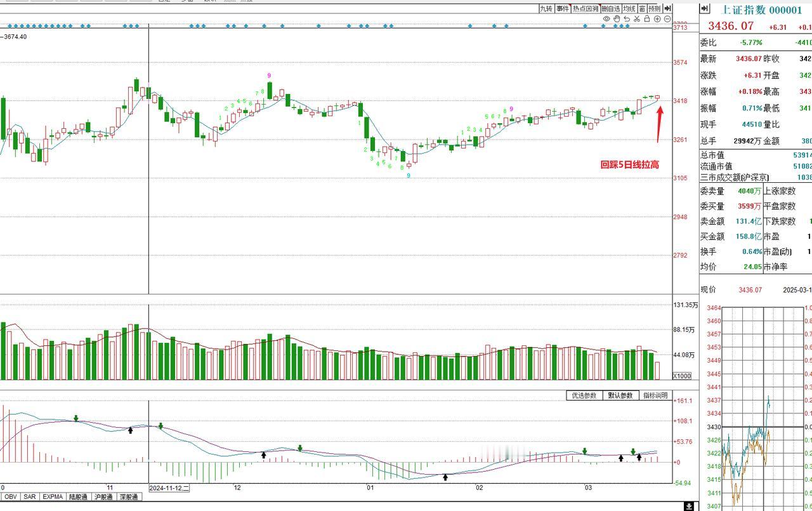Click the 默认参数 button
Image resolution: width=812 pixels, height=511 pixels.
click(620, 395)
